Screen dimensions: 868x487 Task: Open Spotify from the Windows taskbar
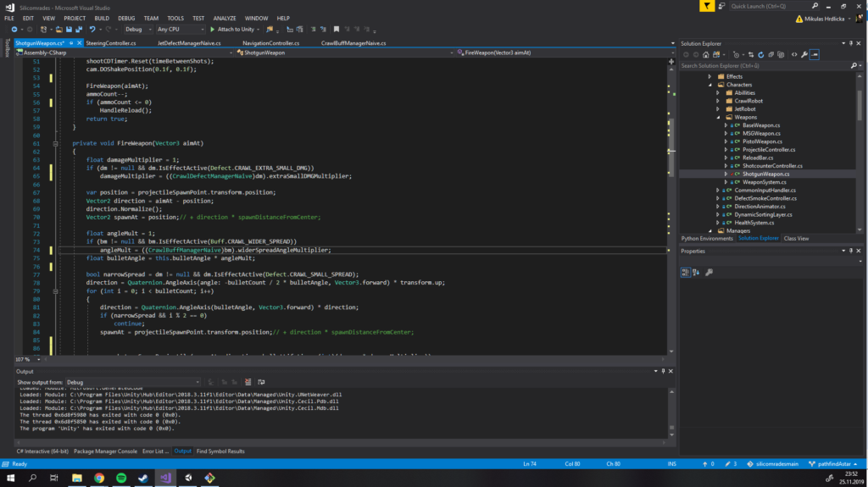(120, 479)
